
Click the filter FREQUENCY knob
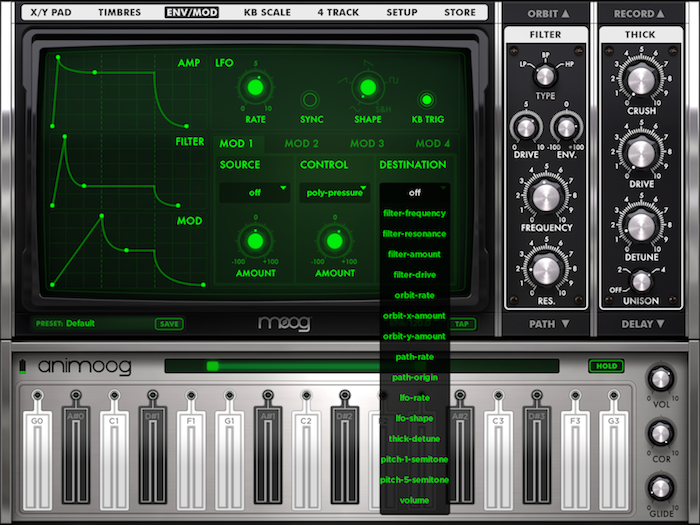coord(546,197)
